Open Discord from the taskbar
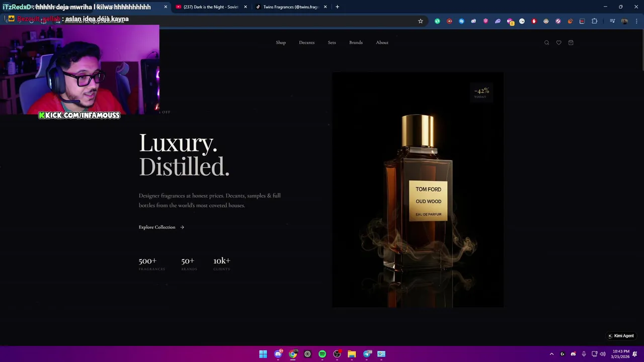 (x=278, y=354)
